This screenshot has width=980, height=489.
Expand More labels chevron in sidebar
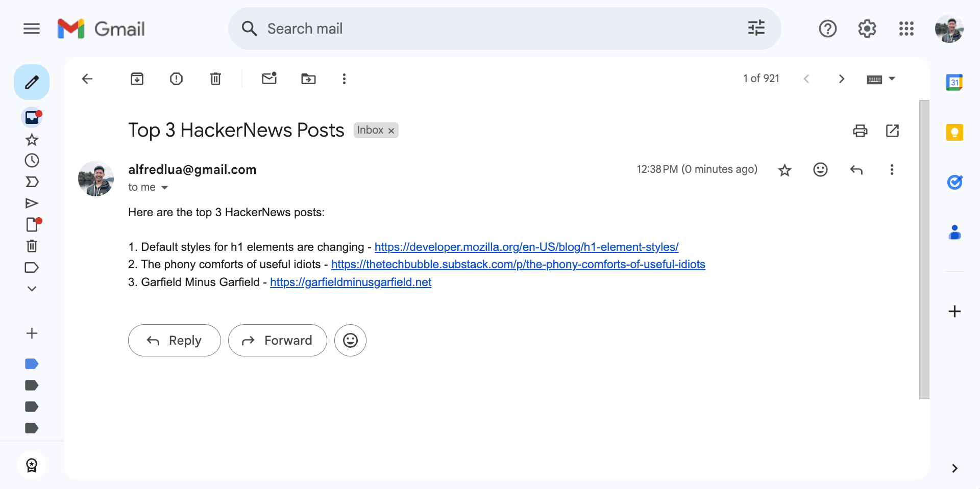(x=32, y=289)
